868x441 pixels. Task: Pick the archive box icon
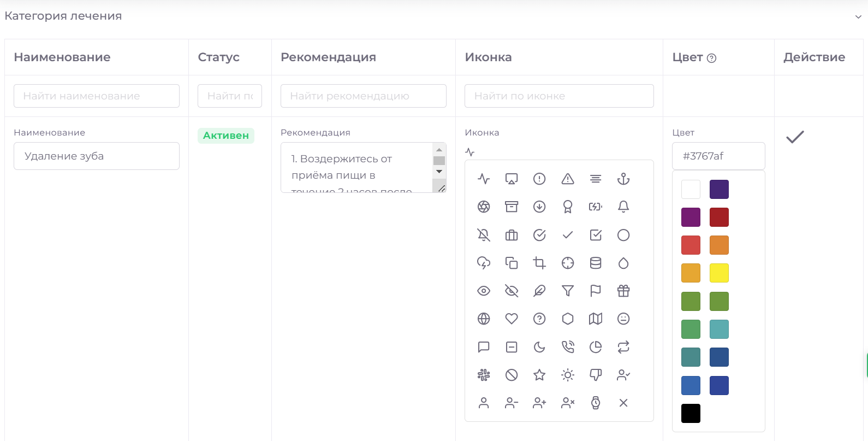click(512, 207)
